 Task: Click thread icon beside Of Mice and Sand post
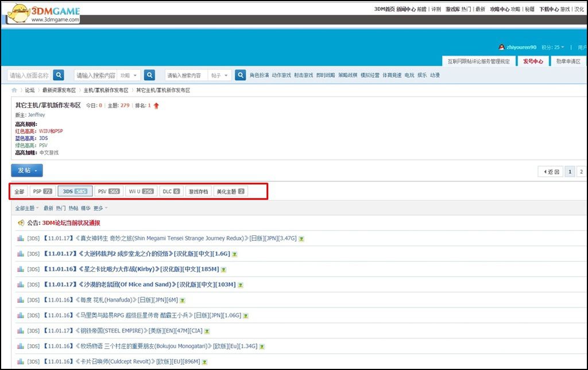21,285
